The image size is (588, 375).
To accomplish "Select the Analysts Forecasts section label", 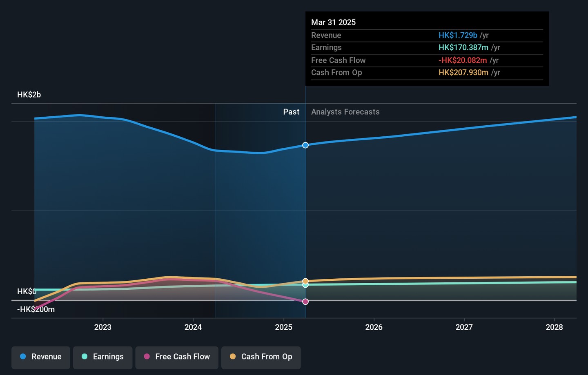I will point(345,112).
